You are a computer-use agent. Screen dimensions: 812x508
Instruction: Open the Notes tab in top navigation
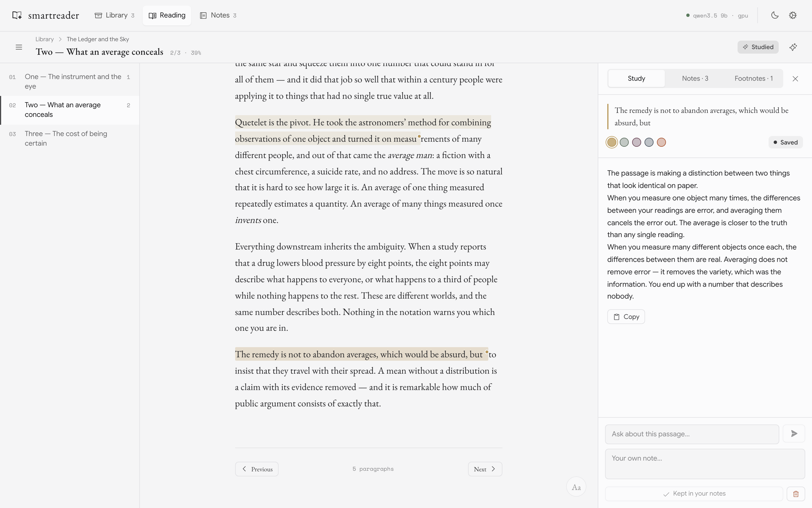tap(219, 15)
